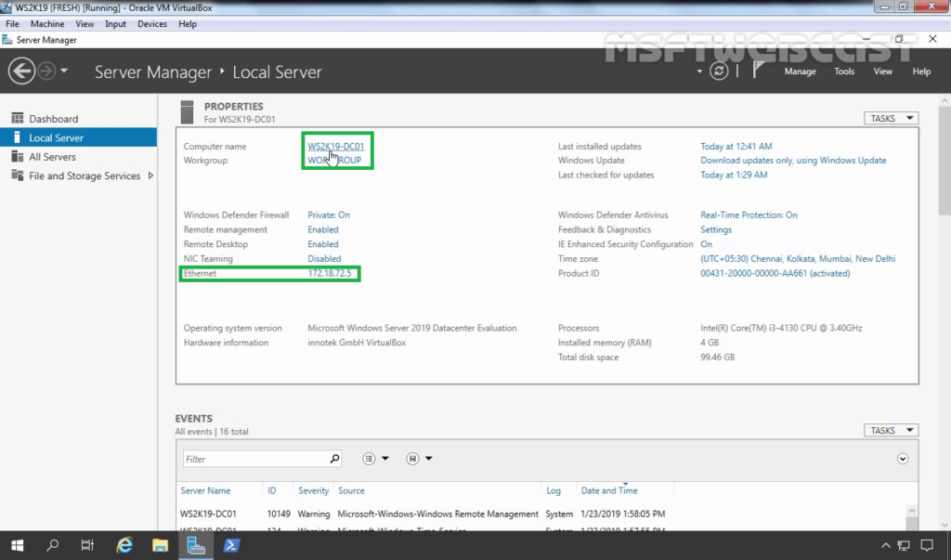
Task: Click the forward navigation arrow button
Action: (x=46, y=71)
